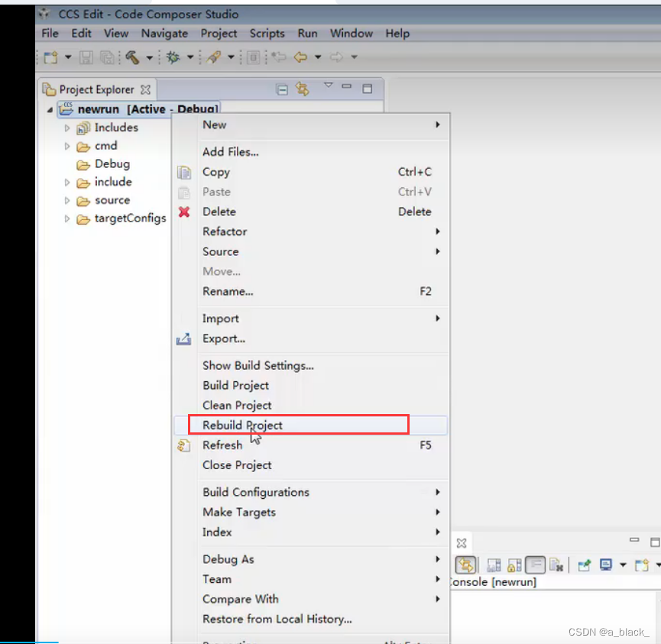The height and width of the screenshot is (644, 661).
Task: Open the Import submenu
Action: 310,319
